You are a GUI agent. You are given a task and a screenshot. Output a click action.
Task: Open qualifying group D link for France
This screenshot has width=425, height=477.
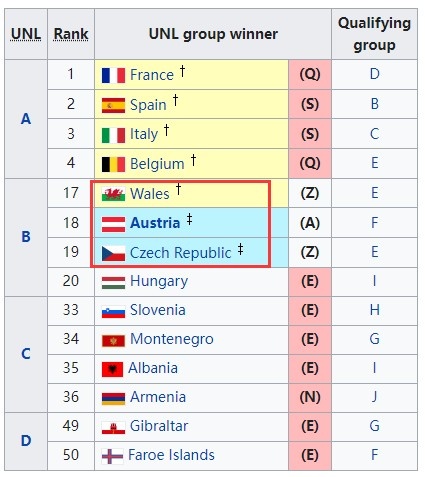[x=375, y=74]
